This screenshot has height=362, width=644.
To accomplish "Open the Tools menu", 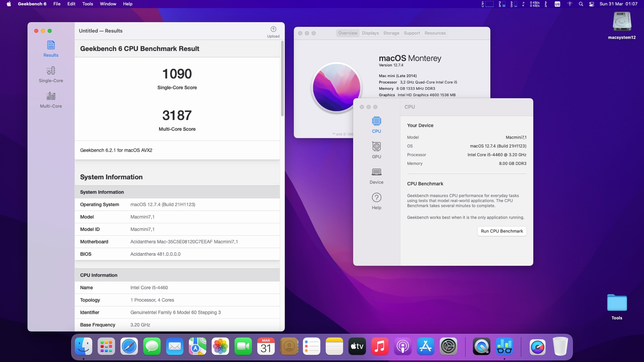I will tap(87, 4).
